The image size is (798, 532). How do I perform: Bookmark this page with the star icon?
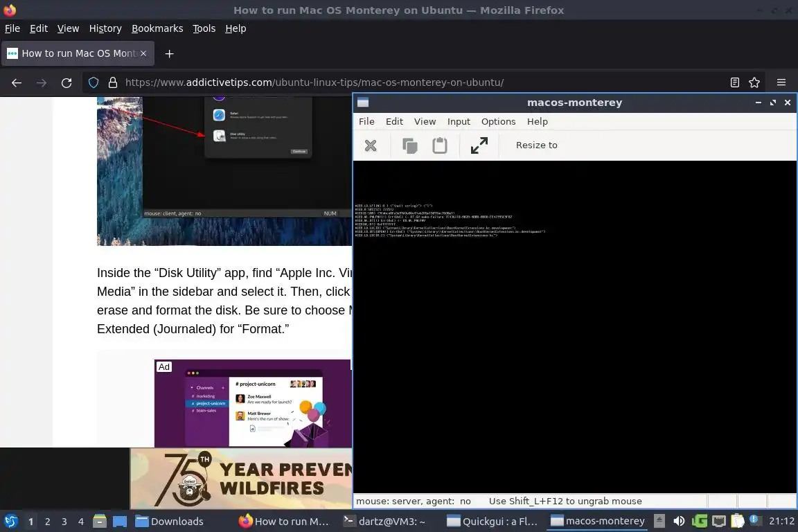tap(754, 82)
